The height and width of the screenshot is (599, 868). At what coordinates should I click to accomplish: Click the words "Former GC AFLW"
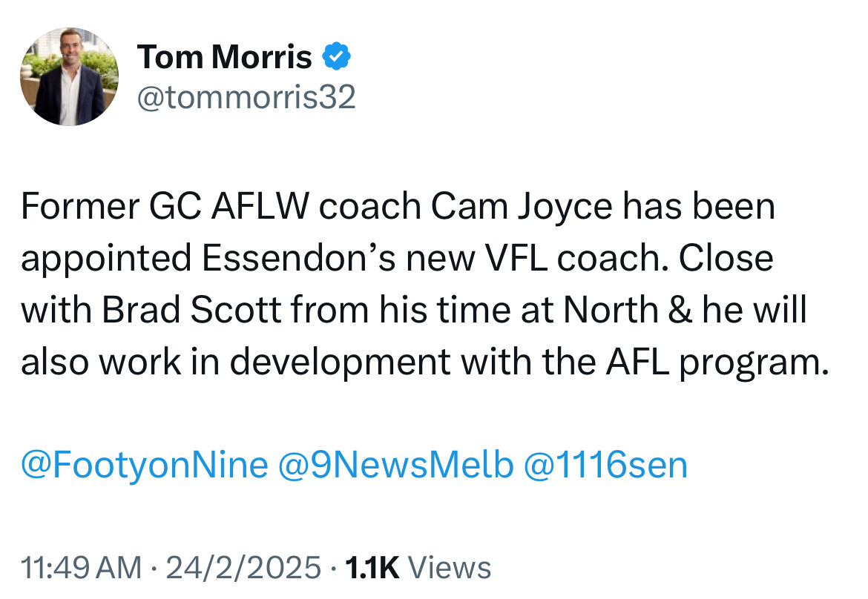[x=165, y=207]
